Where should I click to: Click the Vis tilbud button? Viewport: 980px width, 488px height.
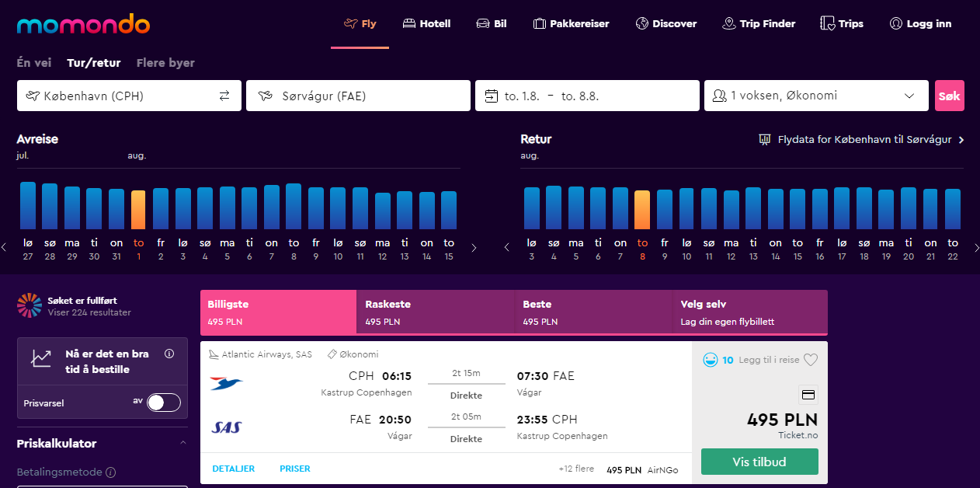pyautogui.click(x=759, y=462)
